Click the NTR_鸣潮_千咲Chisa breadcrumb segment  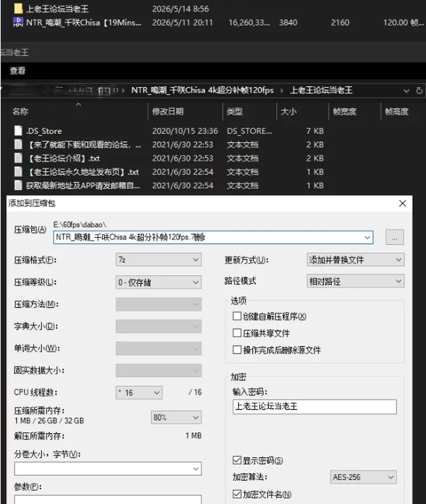202,90
